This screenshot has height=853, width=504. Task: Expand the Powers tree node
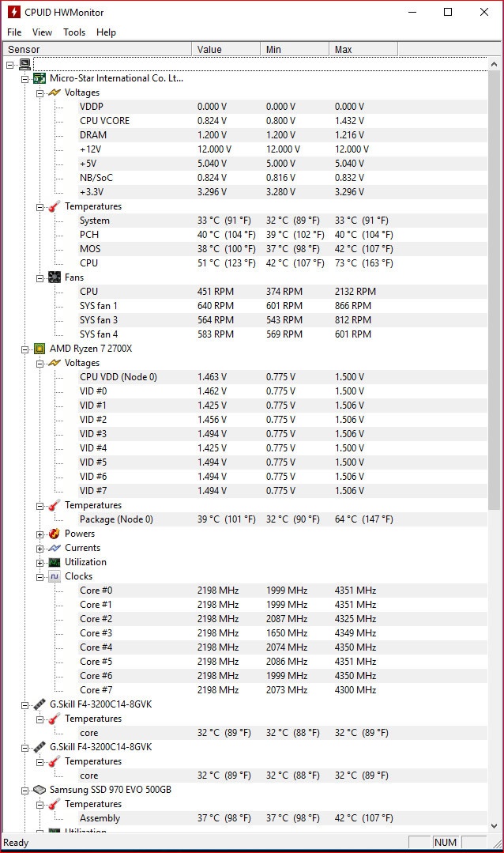coord(40,534)
